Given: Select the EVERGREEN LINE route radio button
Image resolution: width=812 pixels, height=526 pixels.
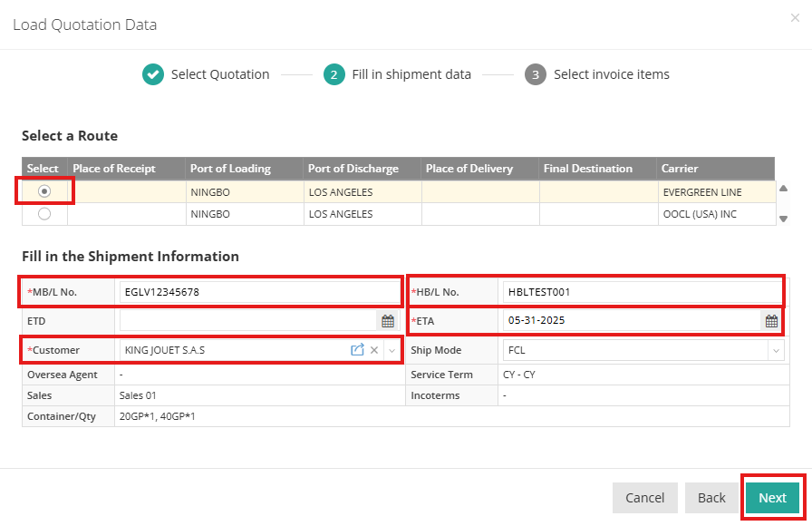Looking at the screenshot, I should (45, 191).
